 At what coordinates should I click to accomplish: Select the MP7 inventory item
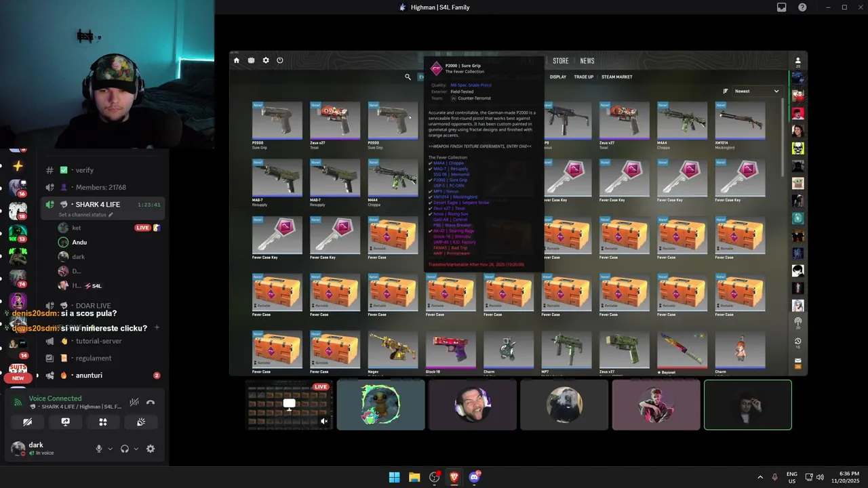tap(567, 352)
